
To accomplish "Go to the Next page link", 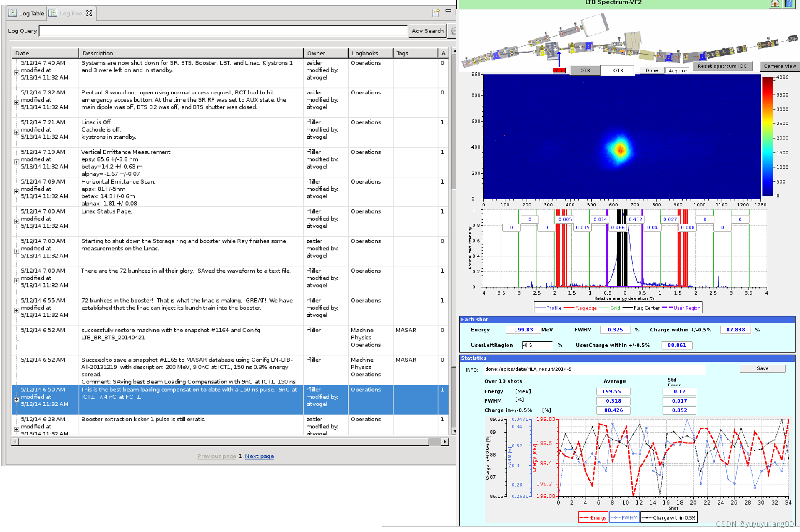I will 259,456.
